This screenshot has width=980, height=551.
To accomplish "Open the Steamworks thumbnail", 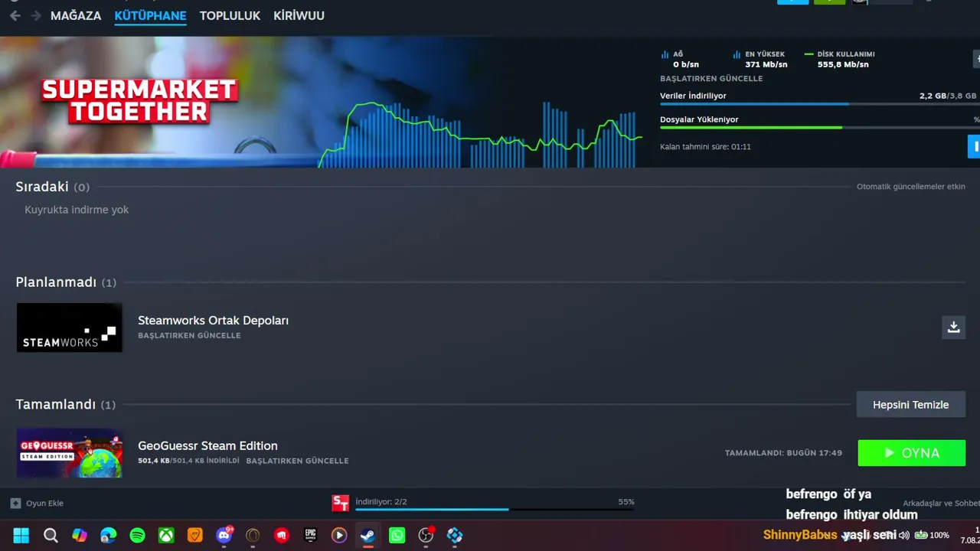I will (70, 328).
